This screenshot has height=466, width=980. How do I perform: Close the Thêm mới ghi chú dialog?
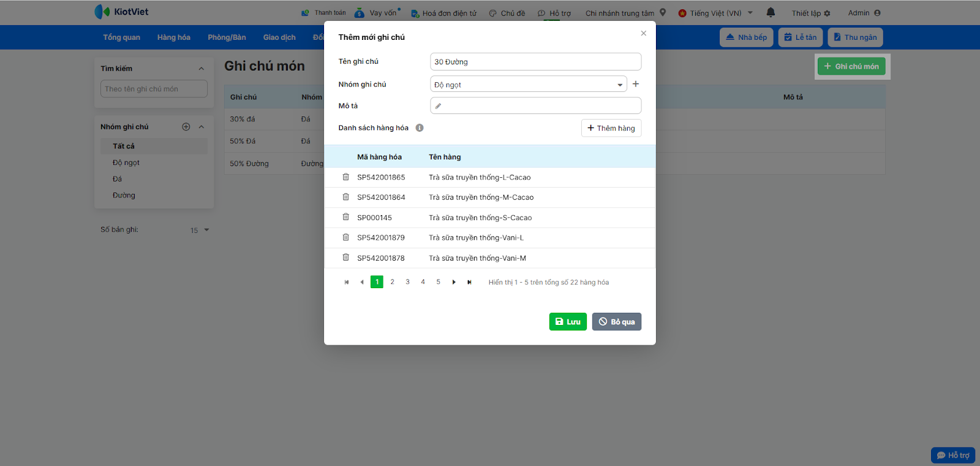643,33
